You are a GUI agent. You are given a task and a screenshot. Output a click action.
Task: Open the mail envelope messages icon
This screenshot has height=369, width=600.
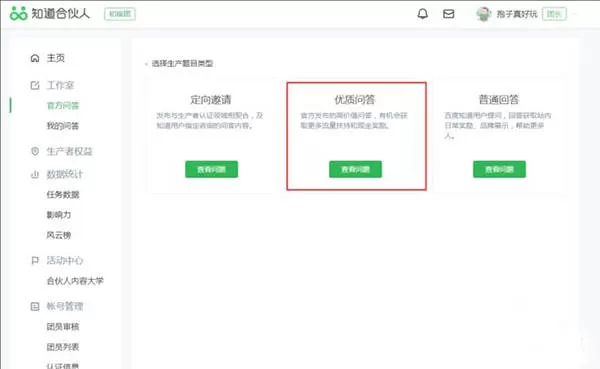[448, 14]
